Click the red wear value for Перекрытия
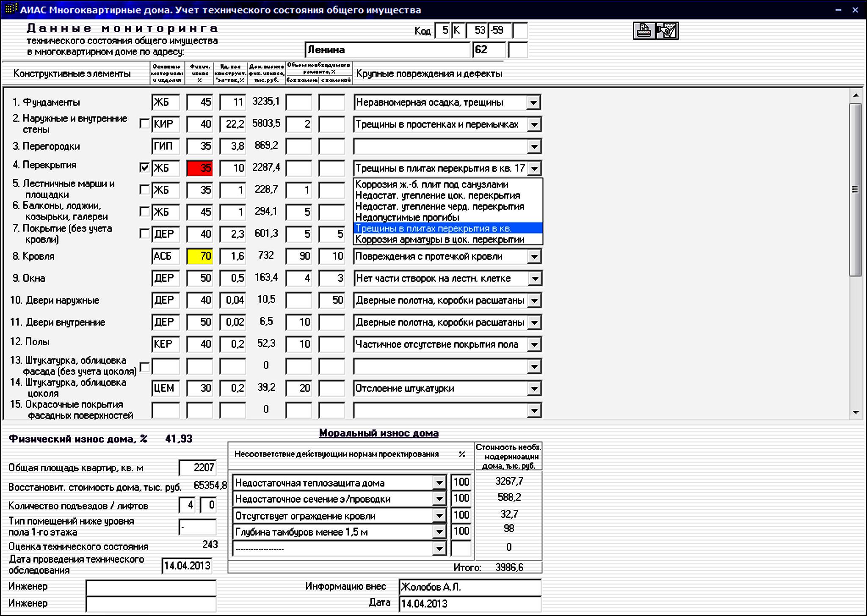Viewport: 867px width, 616px height. coord(200,168)
